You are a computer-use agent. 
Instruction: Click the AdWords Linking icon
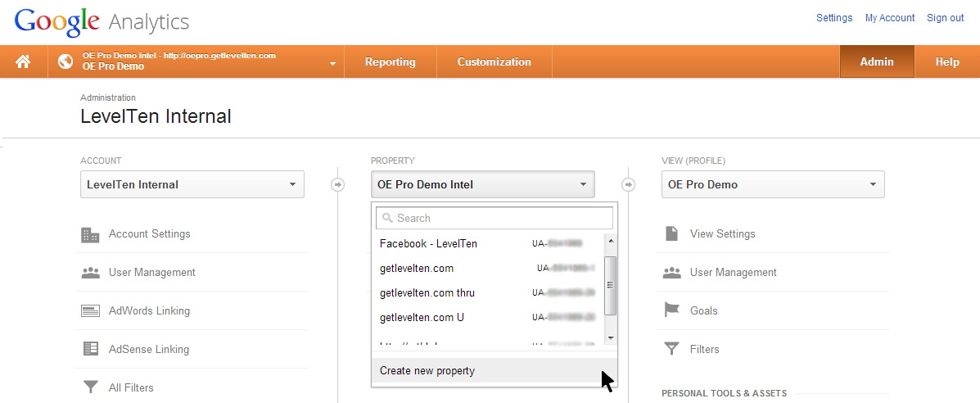(x=91, y=311)
